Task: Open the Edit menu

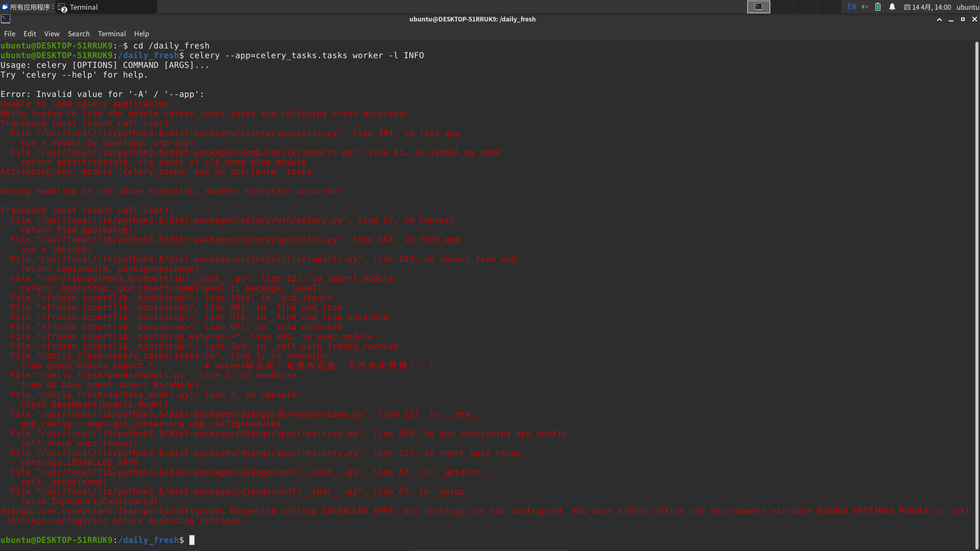Action: click(30, 34)
